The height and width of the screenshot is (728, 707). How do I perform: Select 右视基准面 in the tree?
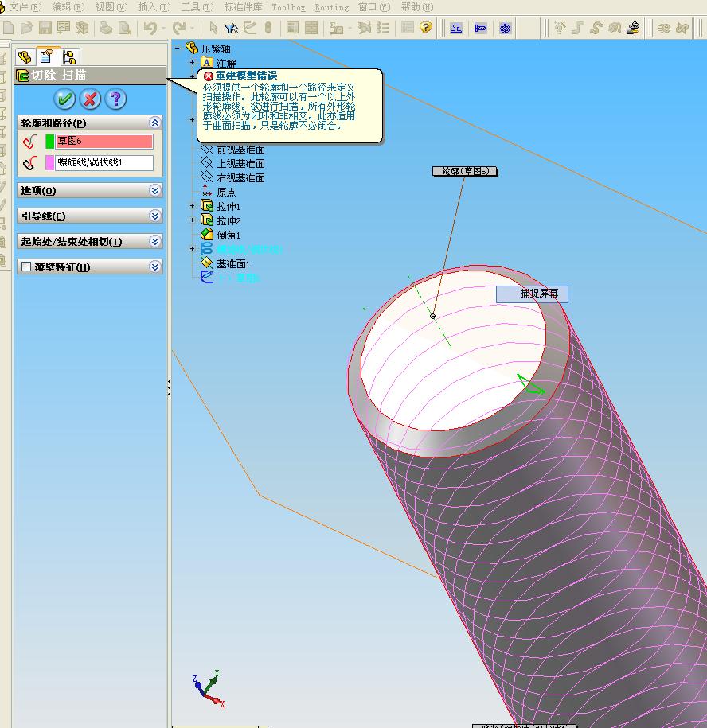240,178
